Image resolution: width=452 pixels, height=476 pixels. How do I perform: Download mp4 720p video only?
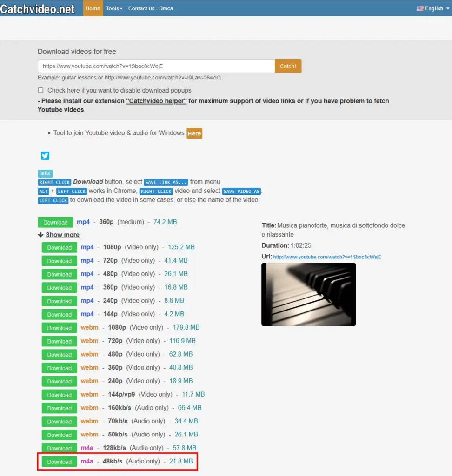59,261
